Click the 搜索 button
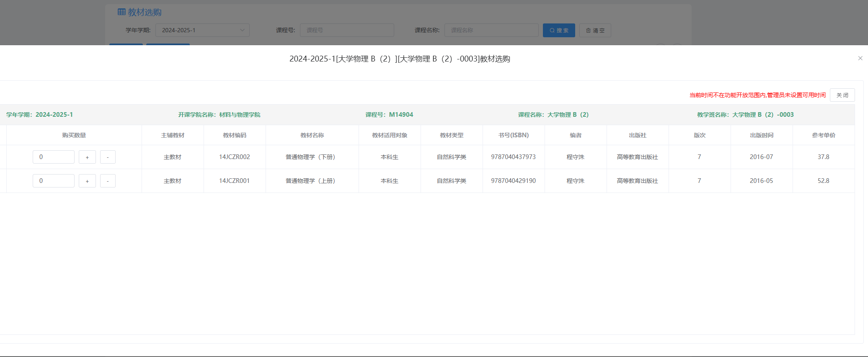Screen dimensions: 868x357 coord(559,30)
